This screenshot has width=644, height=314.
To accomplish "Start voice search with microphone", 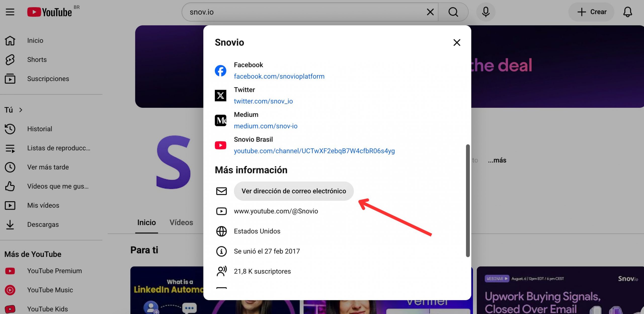I will click(x=486, y=12).
